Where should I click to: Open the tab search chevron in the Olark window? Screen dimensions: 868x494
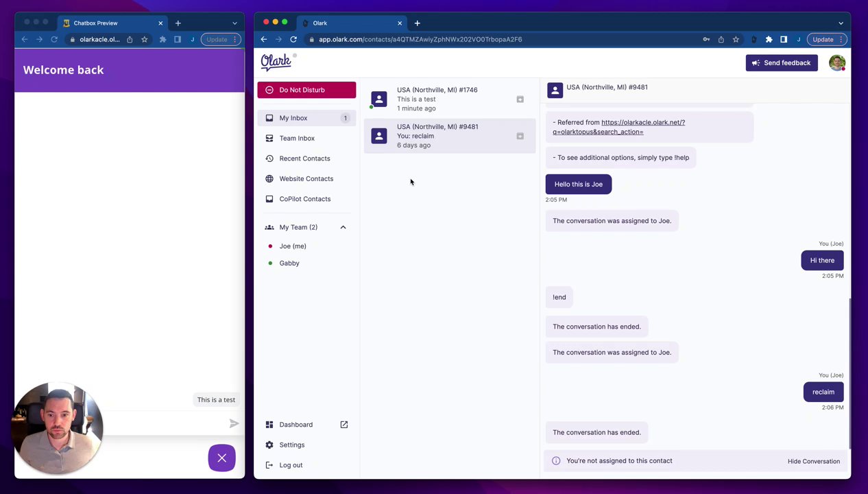coord(841,23)
